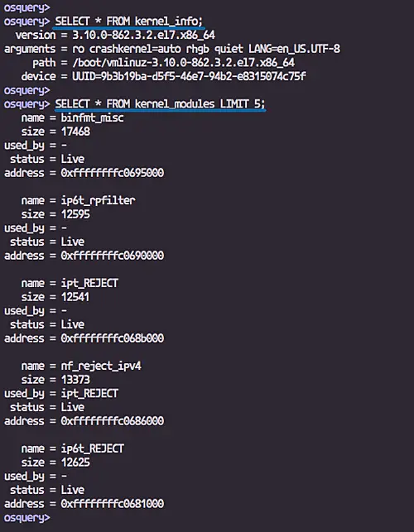
Task: Click module name nf_reject_ipv4
Action: [x=101, y=366]
